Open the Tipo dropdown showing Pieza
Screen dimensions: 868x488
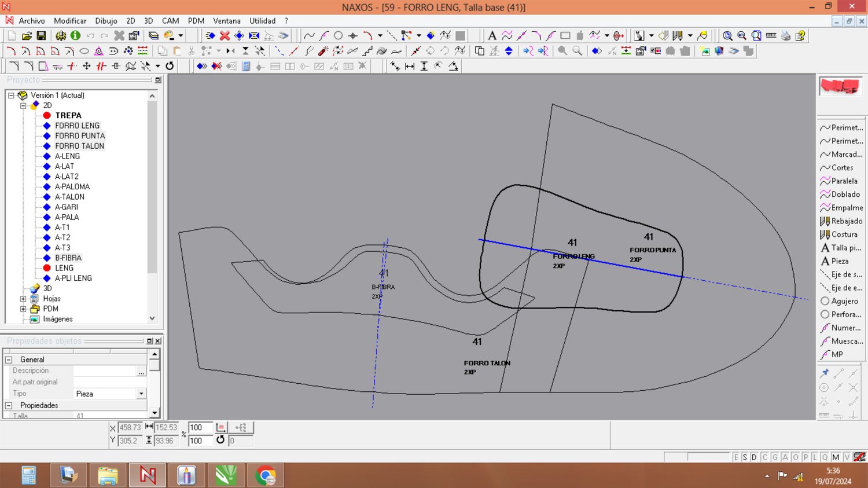coord(141,394)
